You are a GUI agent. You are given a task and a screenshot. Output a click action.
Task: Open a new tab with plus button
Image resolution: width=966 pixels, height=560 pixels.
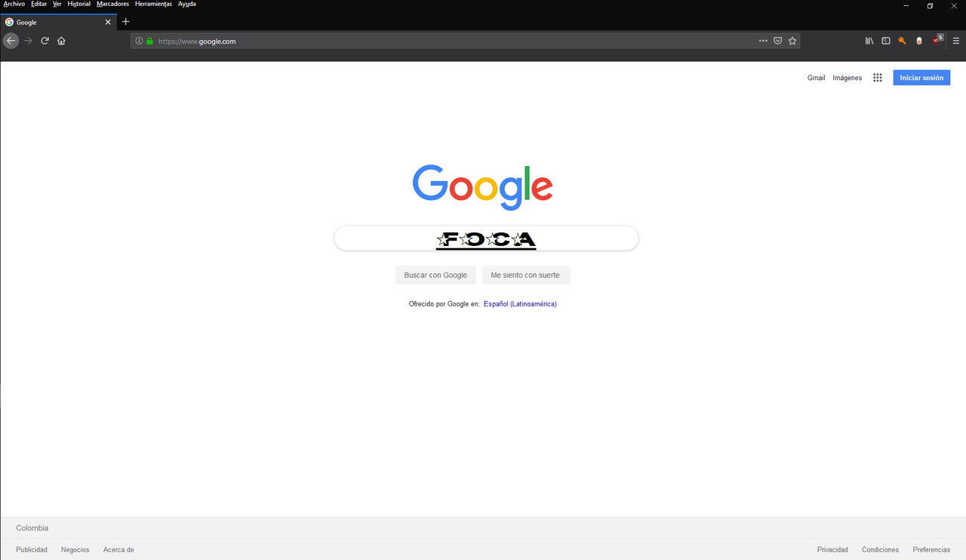[x=126, y=22]
